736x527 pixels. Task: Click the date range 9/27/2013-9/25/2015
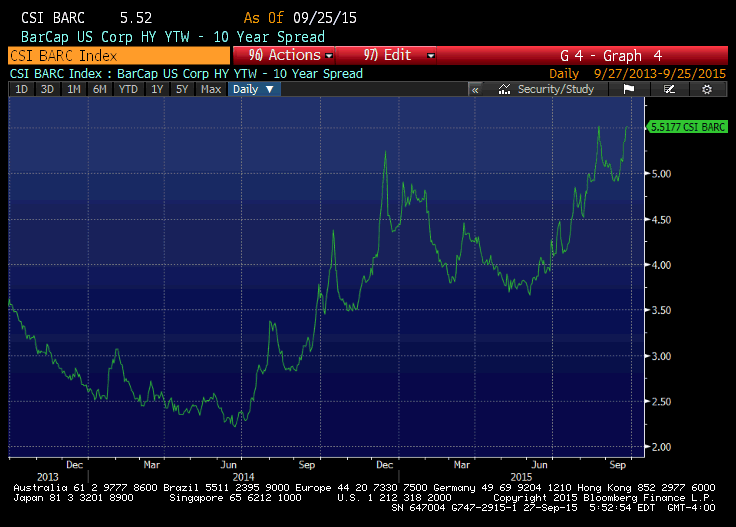(659, 74)
